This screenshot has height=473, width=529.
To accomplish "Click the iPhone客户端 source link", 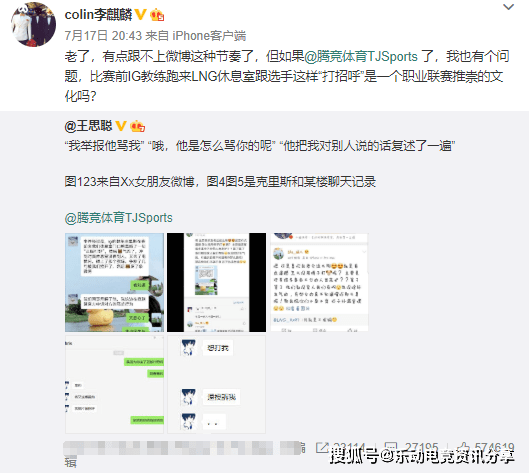I will click(209, 35).
